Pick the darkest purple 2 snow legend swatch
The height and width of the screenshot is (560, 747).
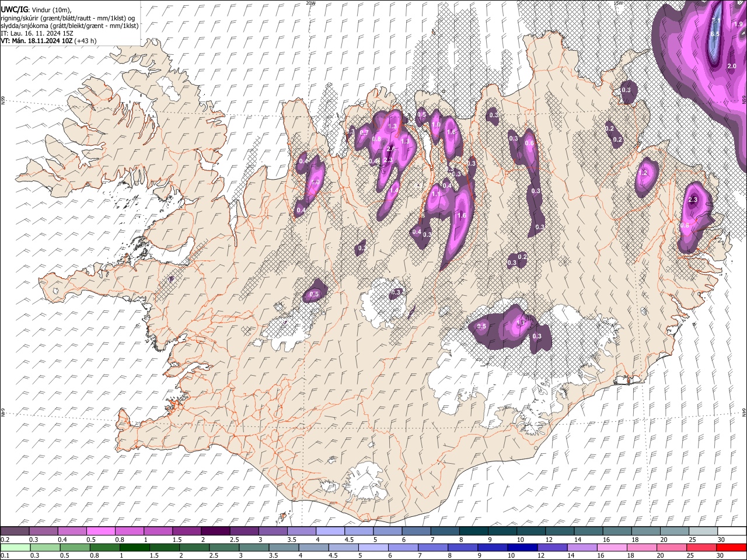tap(215, 531)
